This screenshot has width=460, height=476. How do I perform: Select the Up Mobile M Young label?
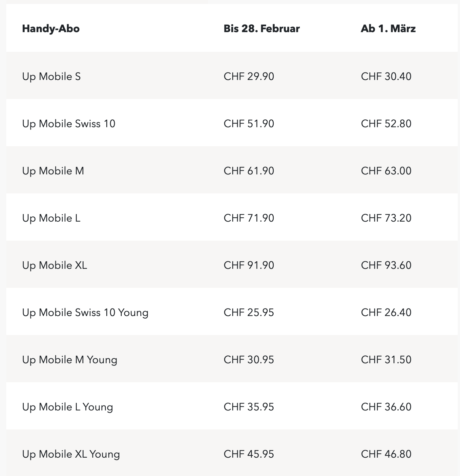pos(70,360)
